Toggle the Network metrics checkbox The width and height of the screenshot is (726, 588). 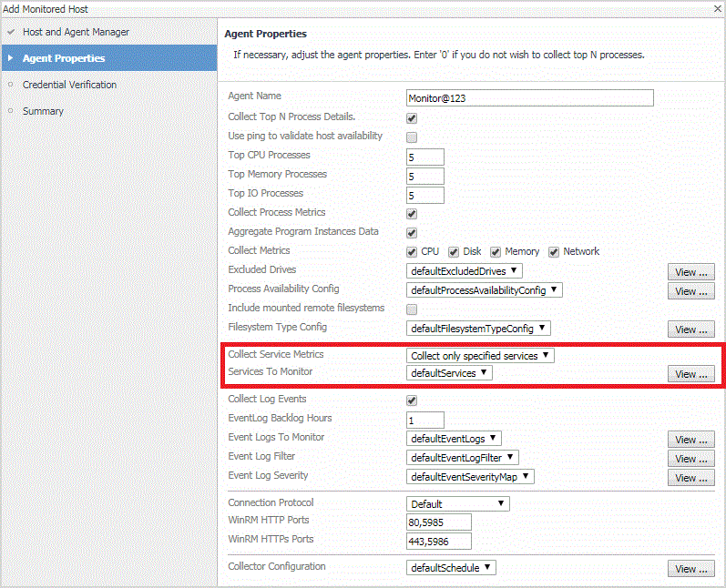pyautogui.click(x=553, y=251)
